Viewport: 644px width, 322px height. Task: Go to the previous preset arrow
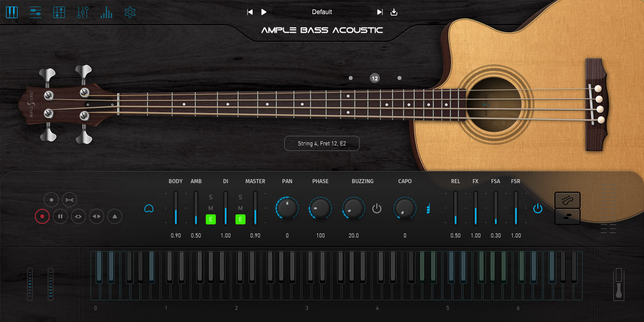tap(250, 12)
